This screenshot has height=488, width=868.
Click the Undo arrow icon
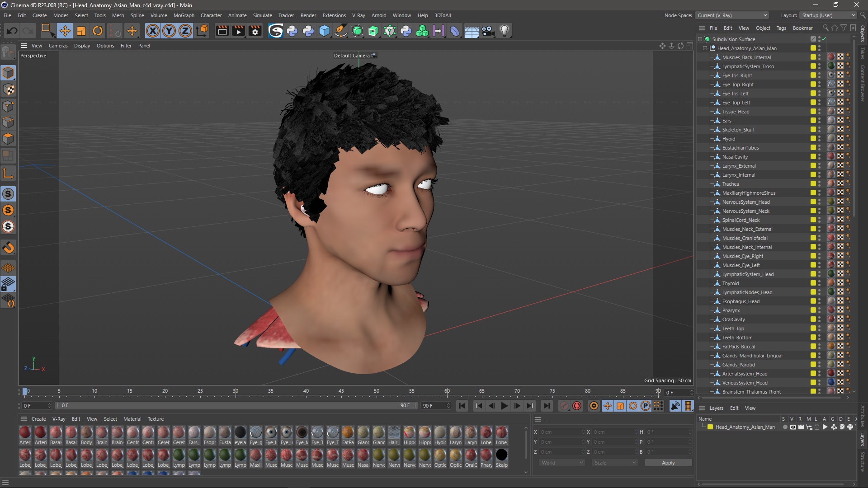pos(12,31)
